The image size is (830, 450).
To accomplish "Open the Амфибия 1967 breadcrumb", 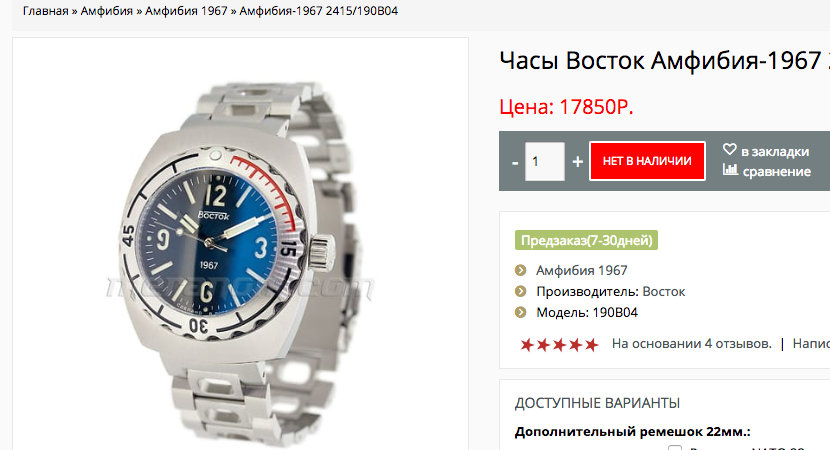I will (186, 11).
